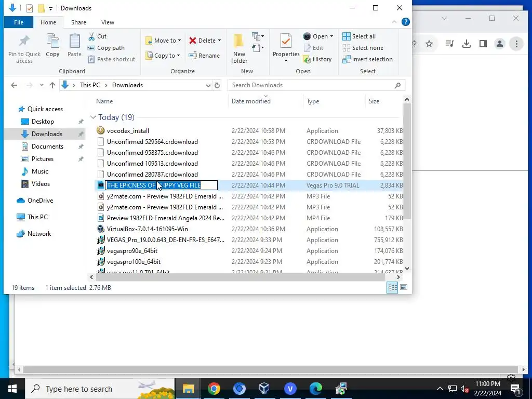This screenshot has height=399, width=532.
Task: Click Copy path command
Action: pyautogui.click(x=106, y=48)
